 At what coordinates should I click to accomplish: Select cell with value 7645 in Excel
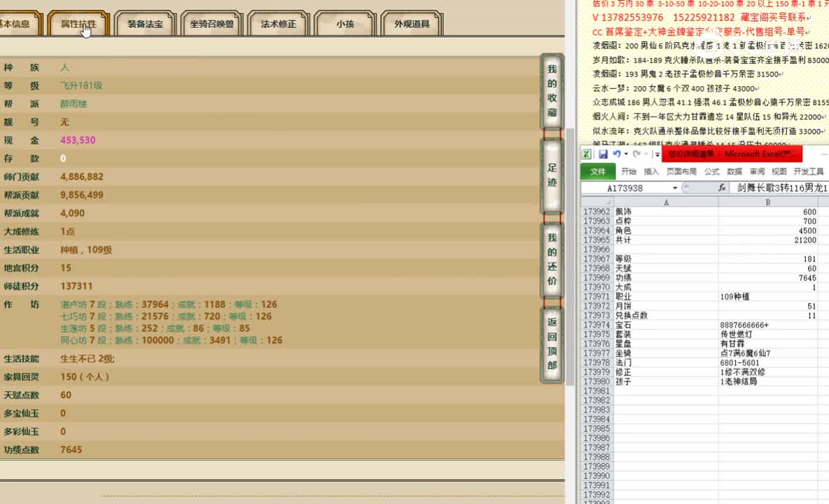[x=767, y=278]
